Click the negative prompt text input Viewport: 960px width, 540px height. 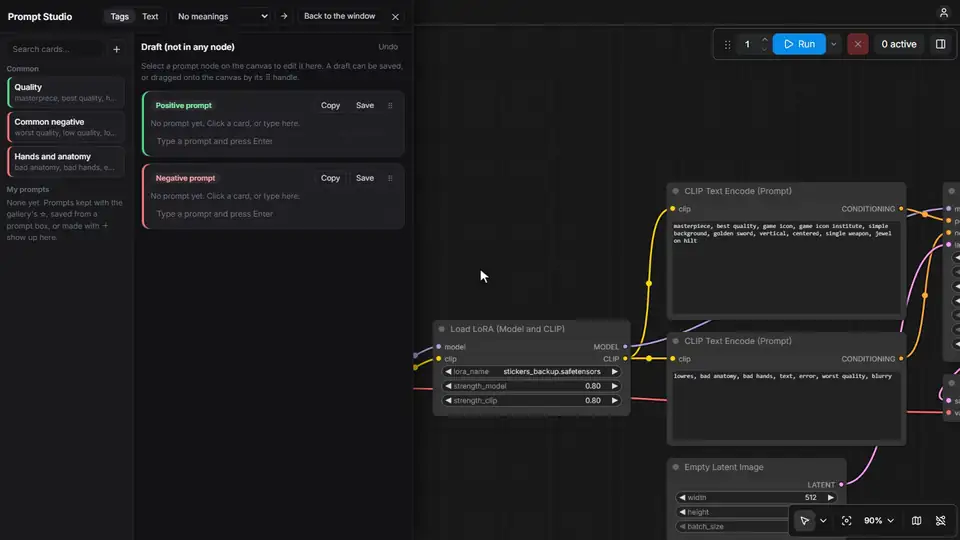pos(274,214)
